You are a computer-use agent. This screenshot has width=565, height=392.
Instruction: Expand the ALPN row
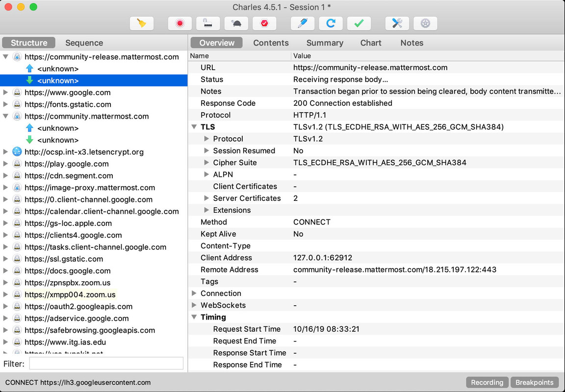206,174
